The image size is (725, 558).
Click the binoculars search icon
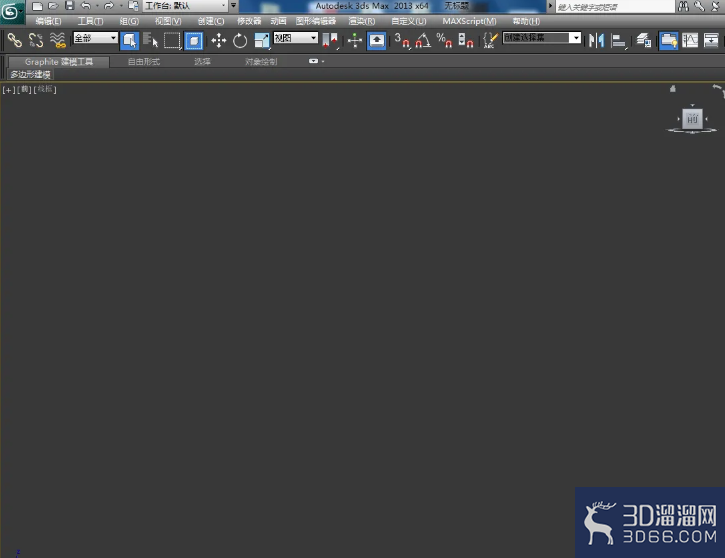683,6
